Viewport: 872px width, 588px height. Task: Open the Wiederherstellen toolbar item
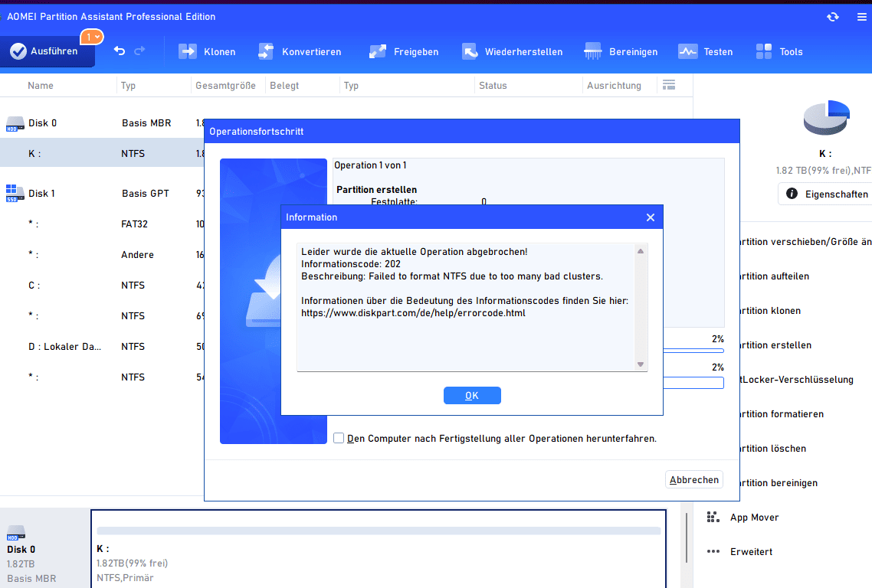(512, 52)
